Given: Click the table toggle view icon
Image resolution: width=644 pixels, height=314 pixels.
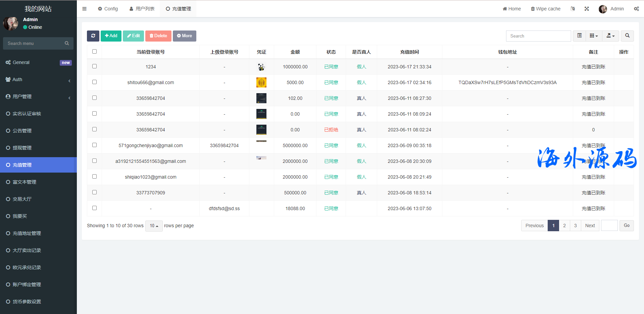Looking at the screenshot, I should (x=579, y=36).
